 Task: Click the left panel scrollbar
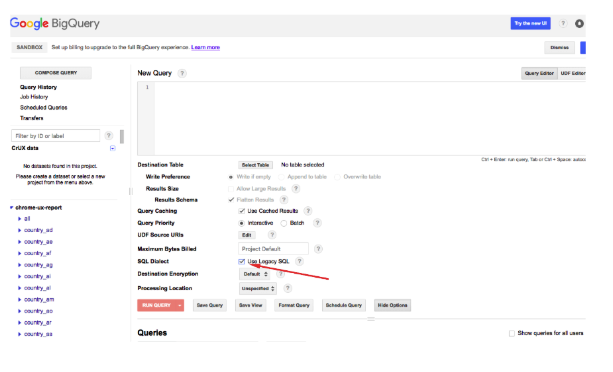click(x=122, y=137)
